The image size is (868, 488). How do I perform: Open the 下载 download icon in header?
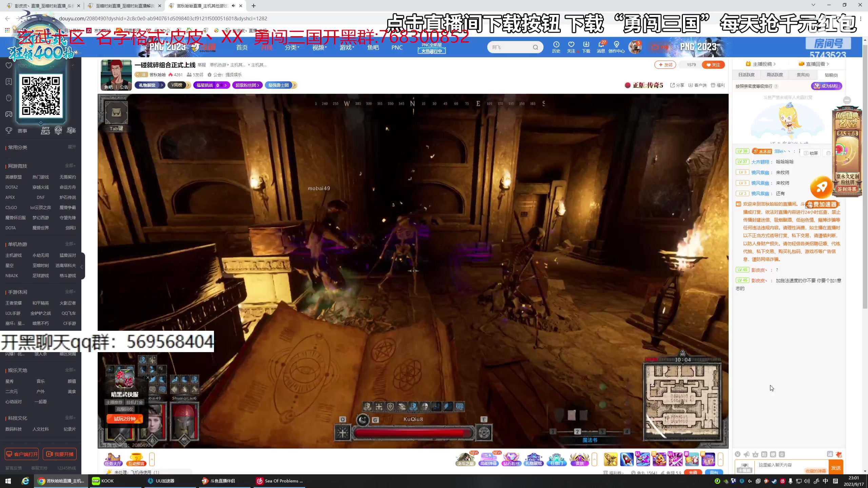click(586, 47)
